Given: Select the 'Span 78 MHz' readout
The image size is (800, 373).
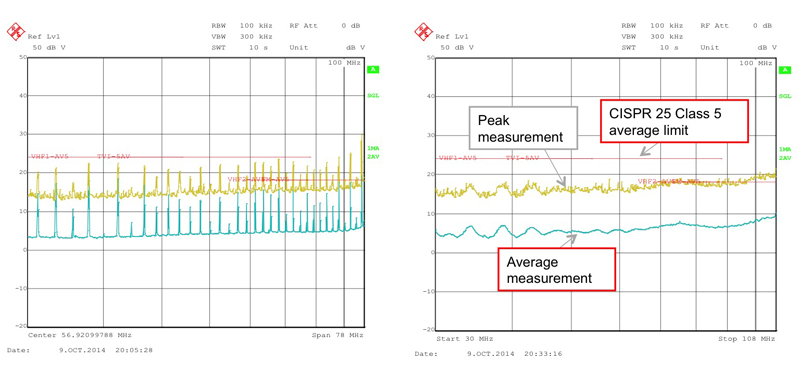Looking at the screenshot, I should click(x=337, y=335).
